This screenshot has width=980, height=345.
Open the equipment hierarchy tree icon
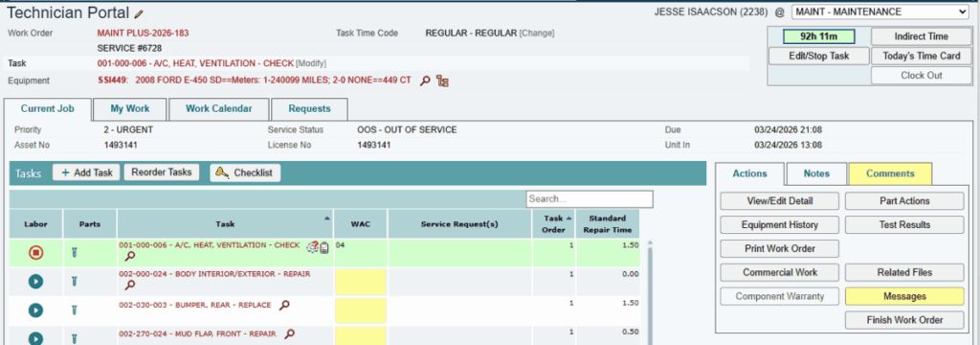coord(442,80)
